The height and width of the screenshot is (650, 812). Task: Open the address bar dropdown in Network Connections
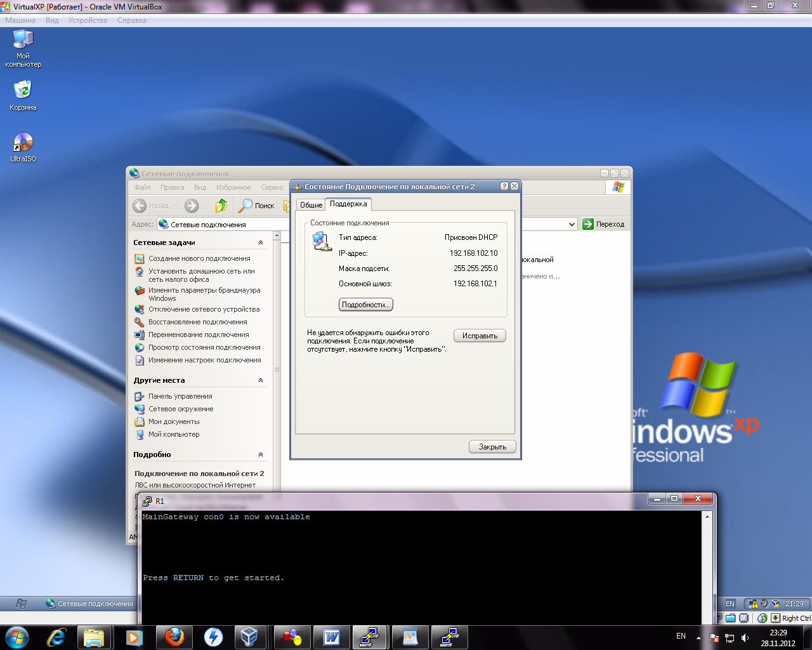tap(572, 224)
